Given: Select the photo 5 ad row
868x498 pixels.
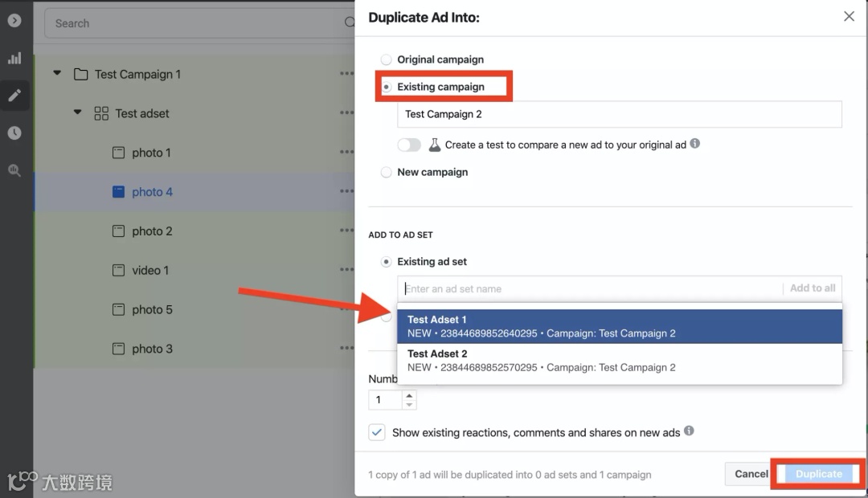Looking at the screenshot, I should 194,310.
